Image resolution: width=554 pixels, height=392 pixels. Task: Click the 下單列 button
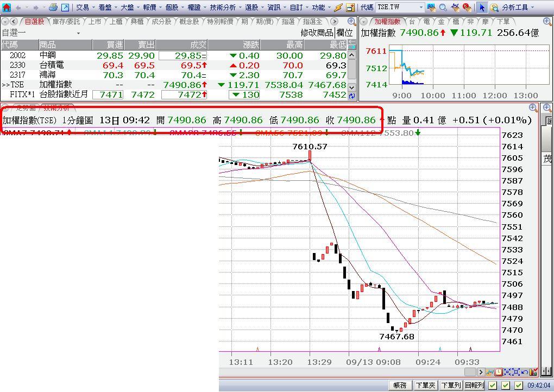[451, 385]
